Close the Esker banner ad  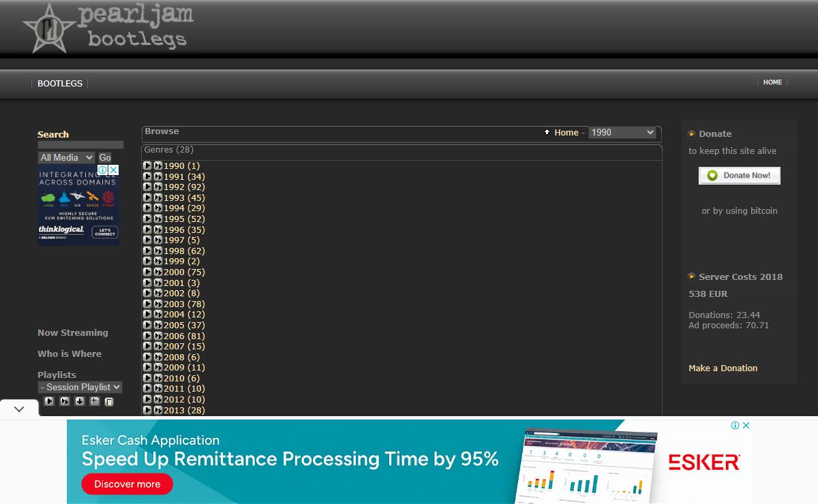(746, 425)
